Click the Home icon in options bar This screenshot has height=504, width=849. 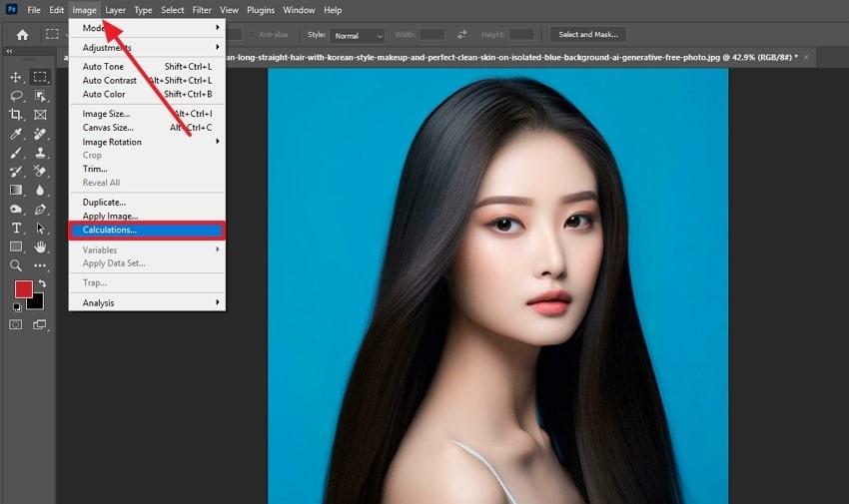(x=22, y=35)
